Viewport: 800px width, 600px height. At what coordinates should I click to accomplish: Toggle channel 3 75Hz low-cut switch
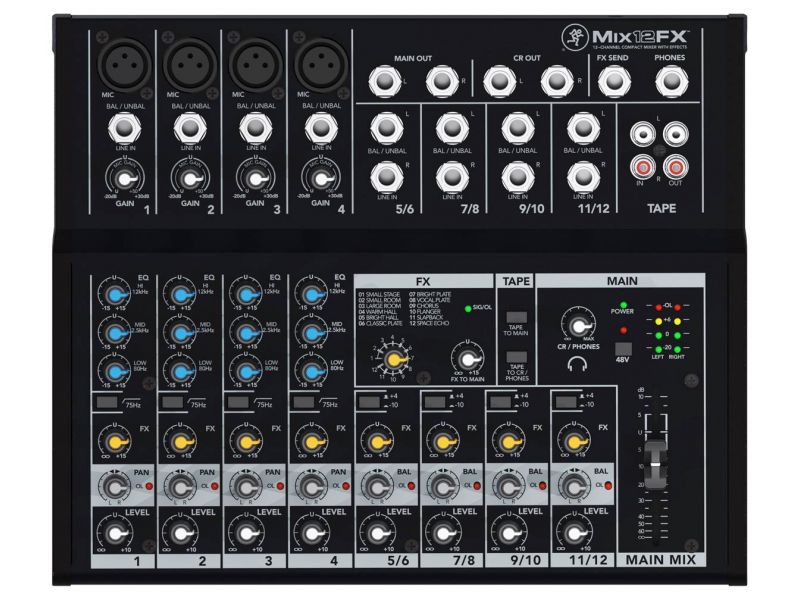(238, 402)
